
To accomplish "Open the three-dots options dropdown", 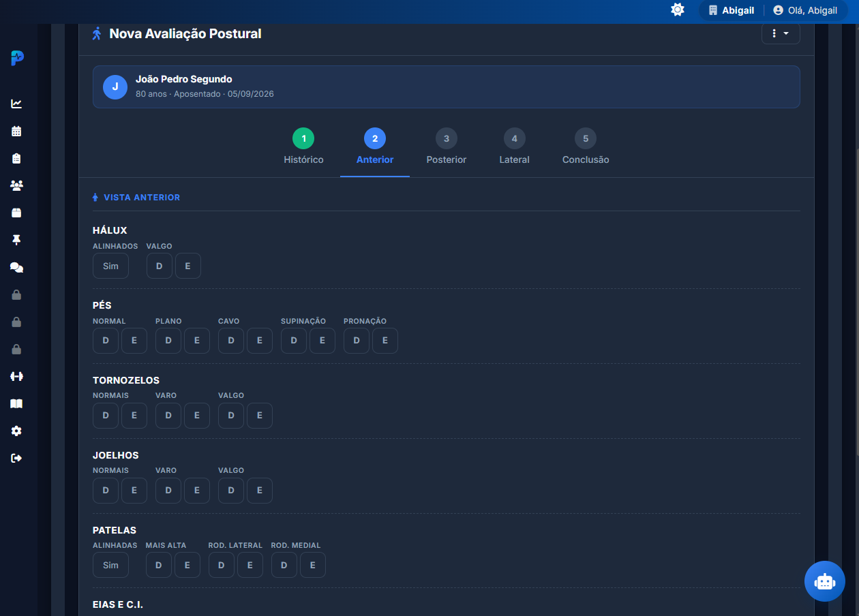I will (781, 33).
